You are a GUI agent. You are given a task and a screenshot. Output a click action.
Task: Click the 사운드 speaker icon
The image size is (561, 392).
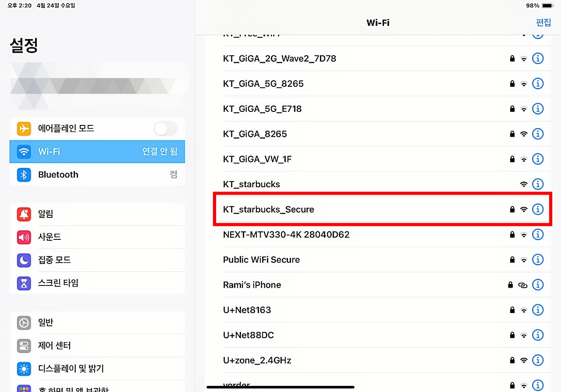[x=24, y=237]
